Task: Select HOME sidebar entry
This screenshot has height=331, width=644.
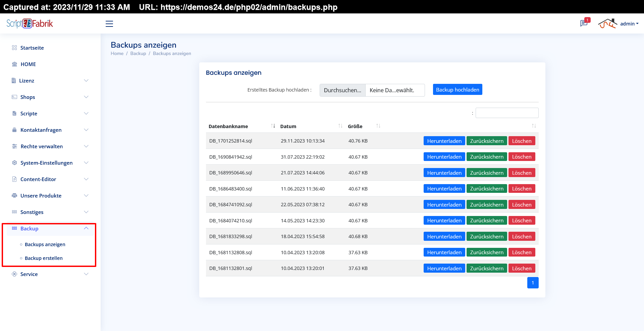Action: pos(28,64)
